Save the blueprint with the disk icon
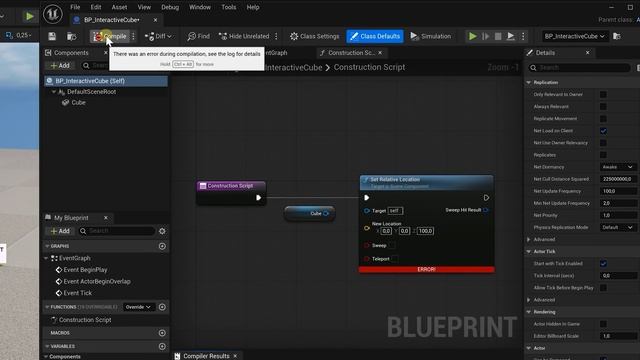The width and height of the screenshot is (640, 360). (x=52, y=36)
